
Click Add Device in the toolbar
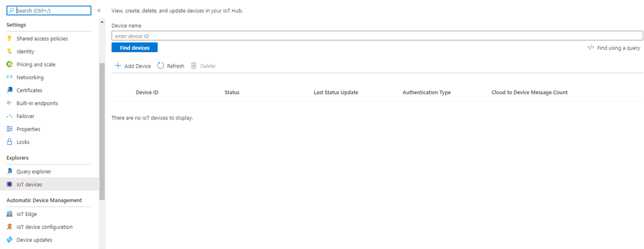[133, 66]
